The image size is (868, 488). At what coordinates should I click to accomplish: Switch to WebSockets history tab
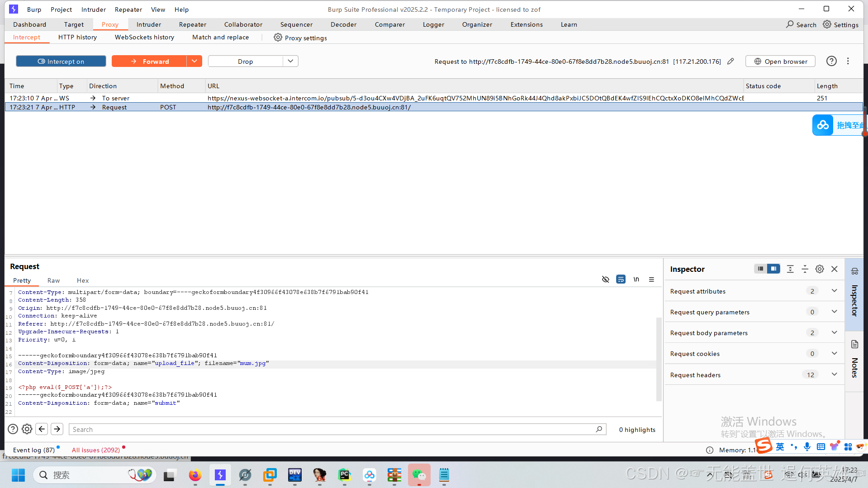pos(144,37)
